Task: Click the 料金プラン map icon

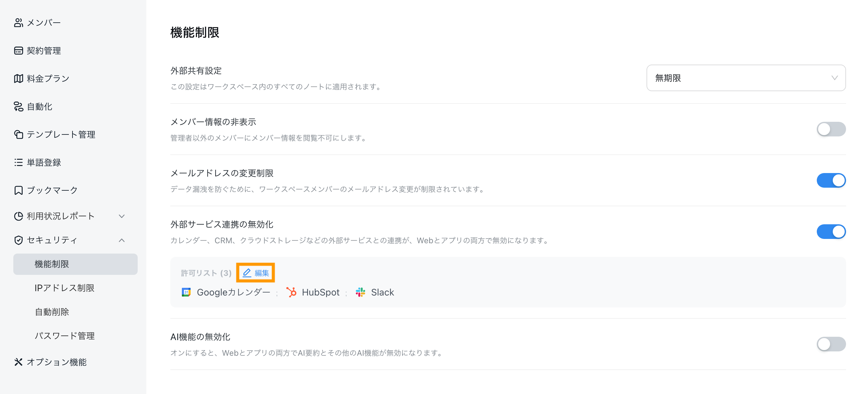Action: (19, 79)
